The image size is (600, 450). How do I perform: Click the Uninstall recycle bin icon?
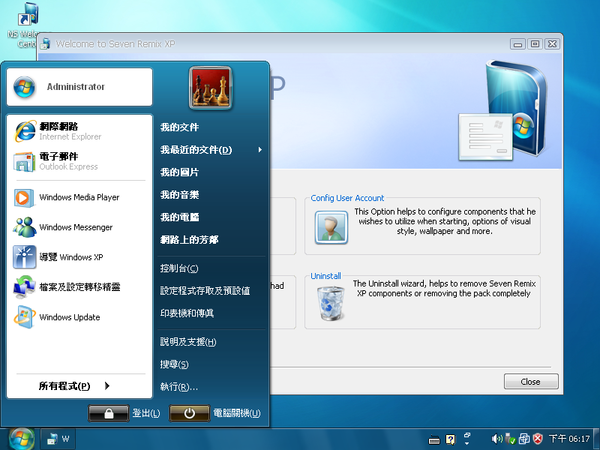pyautogui.click(x=331, y=303)
